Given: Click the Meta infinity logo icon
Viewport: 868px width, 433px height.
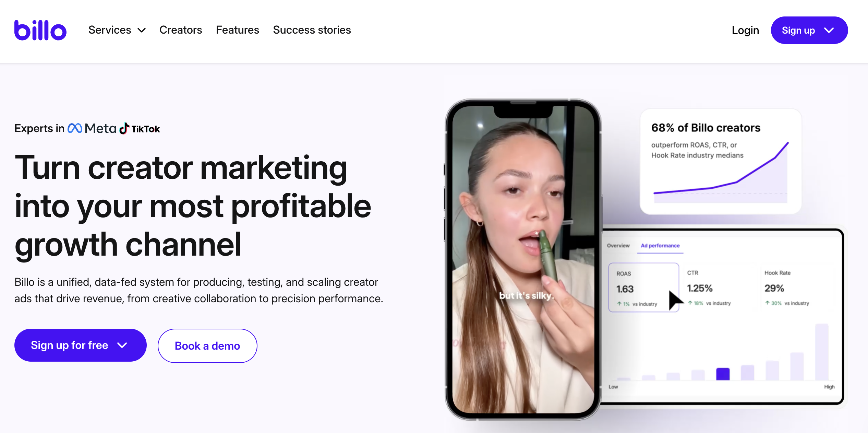Looking at the screenshot, I should click(75, 128).
